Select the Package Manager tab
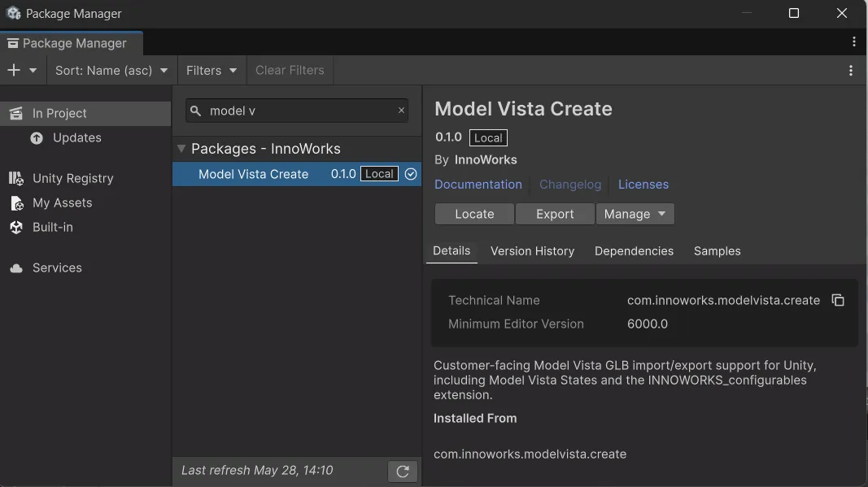This screenshot has width=868, height=487. tap(72, 43)
